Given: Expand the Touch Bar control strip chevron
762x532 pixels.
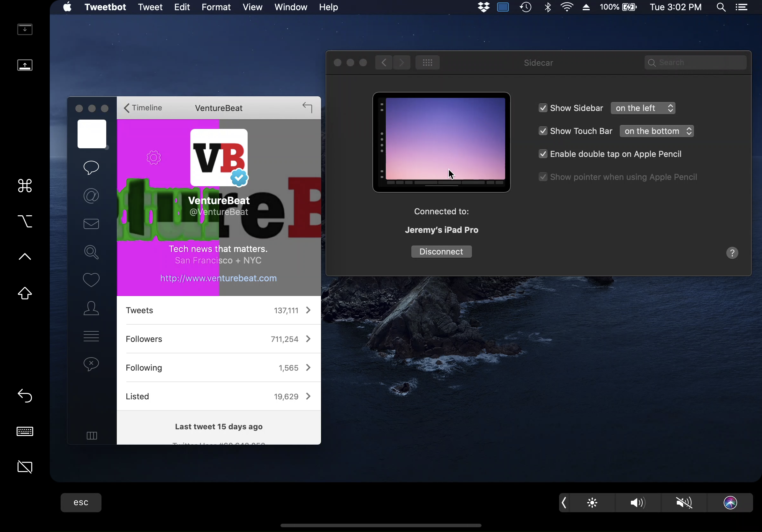Looking at the screenshot, I should 564,502.
